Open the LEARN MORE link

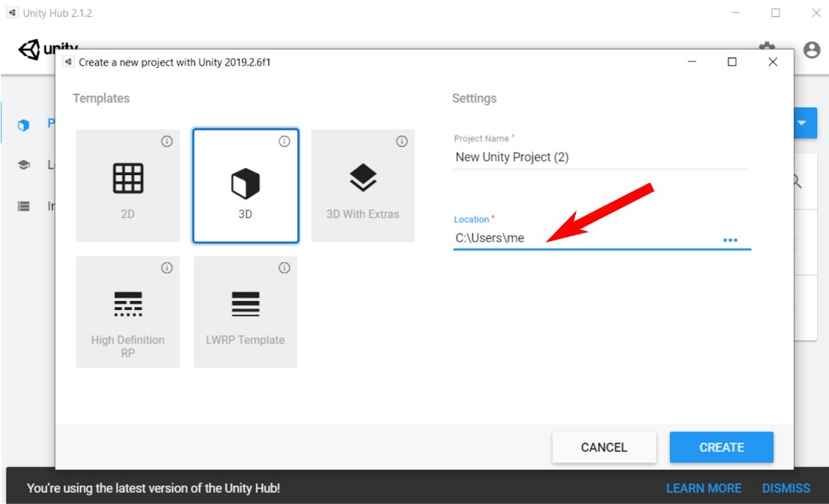pyautogui.click(x=704, y=488)
